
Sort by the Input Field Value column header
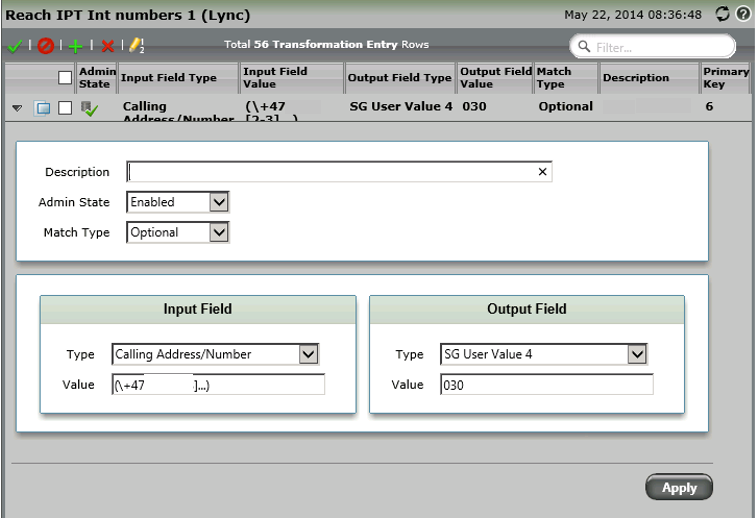[x=292, y=78]
